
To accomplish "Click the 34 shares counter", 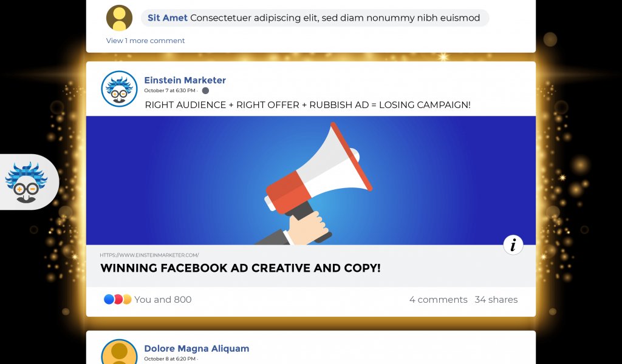I will click(497, 299).
